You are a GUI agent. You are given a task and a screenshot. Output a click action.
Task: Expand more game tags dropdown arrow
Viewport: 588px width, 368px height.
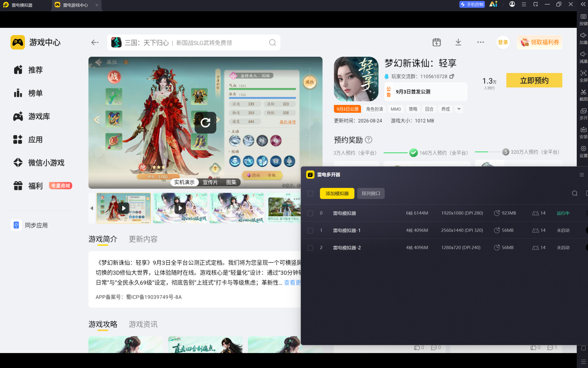(459, 109)
